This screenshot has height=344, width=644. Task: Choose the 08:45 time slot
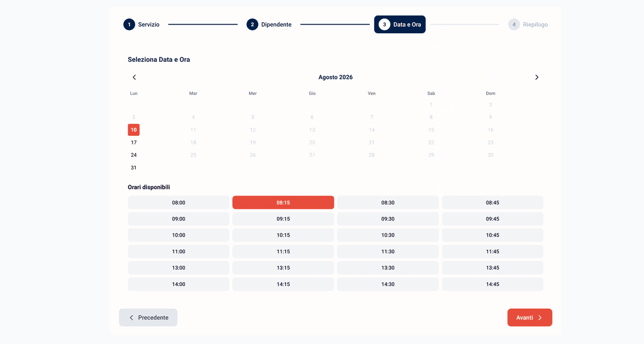pos(493,203)
